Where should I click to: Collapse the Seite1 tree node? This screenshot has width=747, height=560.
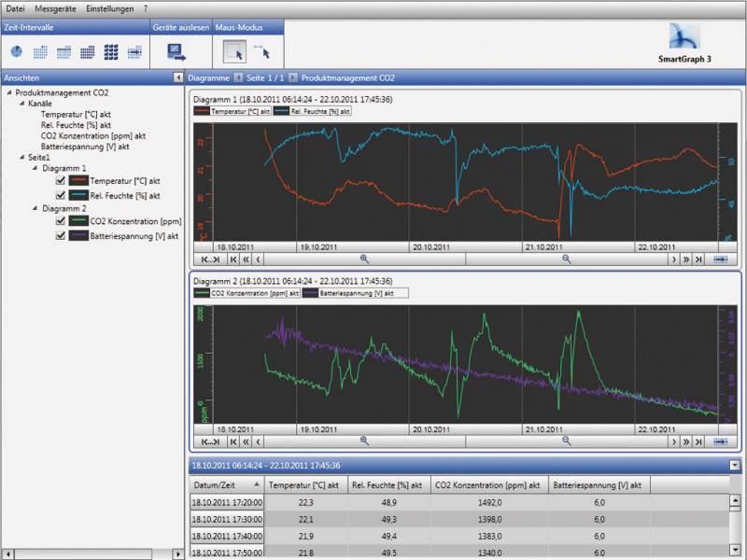pos(21,157)
